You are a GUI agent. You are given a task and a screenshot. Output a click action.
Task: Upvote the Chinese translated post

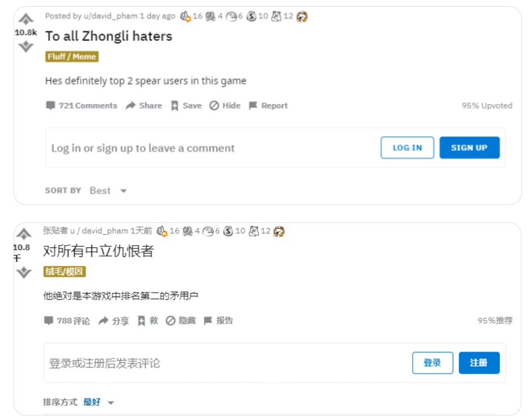point(24,234)
